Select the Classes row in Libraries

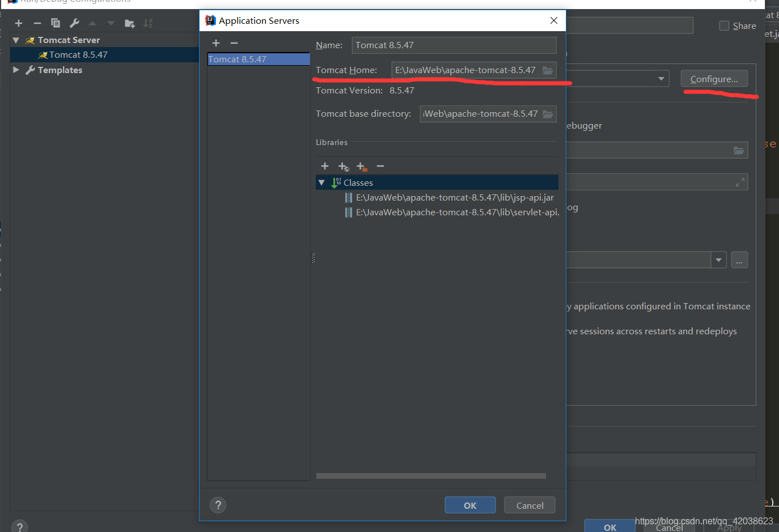437,182
